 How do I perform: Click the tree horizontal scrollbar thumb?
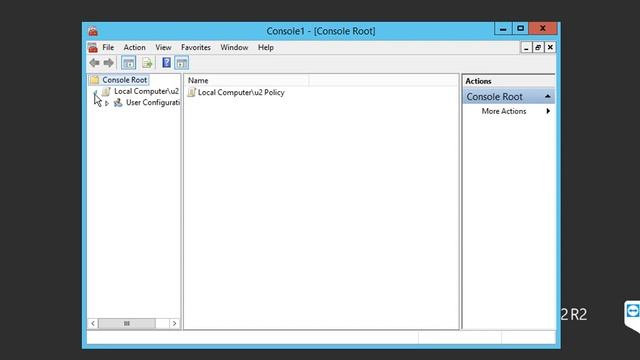[x=127, y=323]
